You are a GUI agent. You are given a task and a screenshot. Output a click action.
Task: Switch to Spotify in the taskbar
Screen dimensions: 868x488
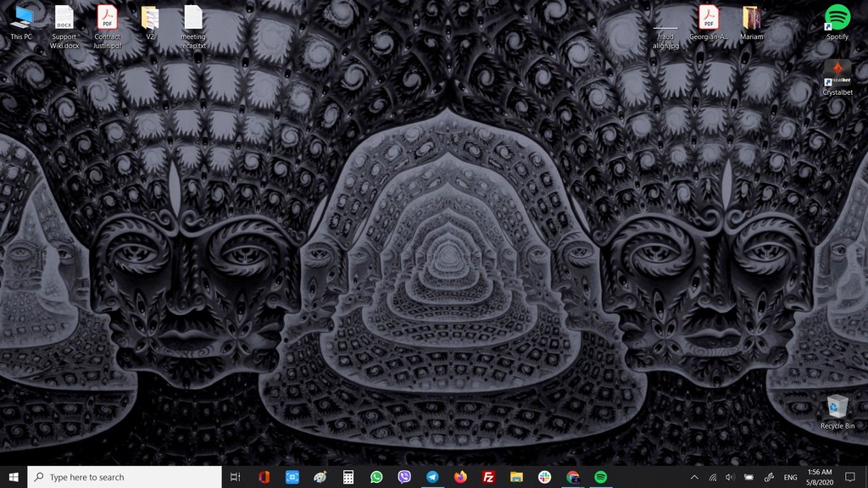[x=601, y=477]
